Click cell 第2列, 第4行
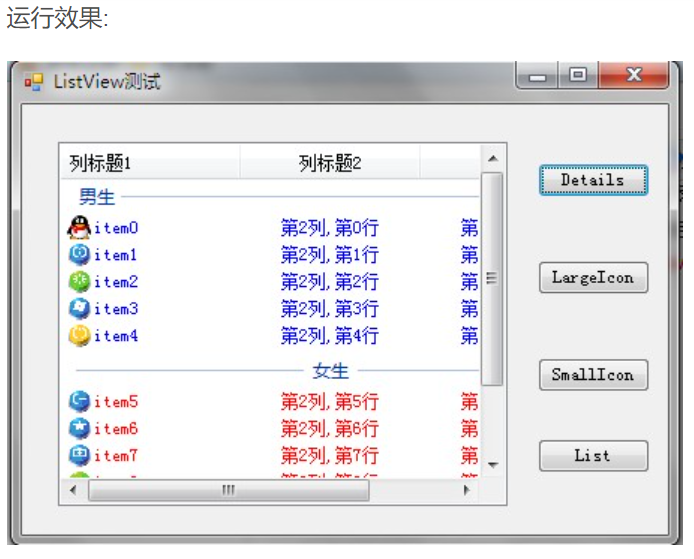Viewport: 694px width, 559px height. point(330,336)
